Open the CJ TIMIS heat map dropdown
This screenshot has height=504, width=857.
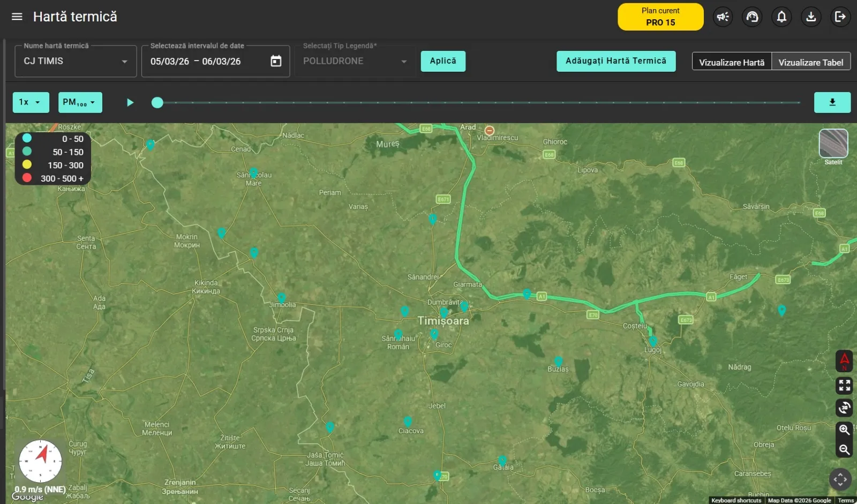75,61
